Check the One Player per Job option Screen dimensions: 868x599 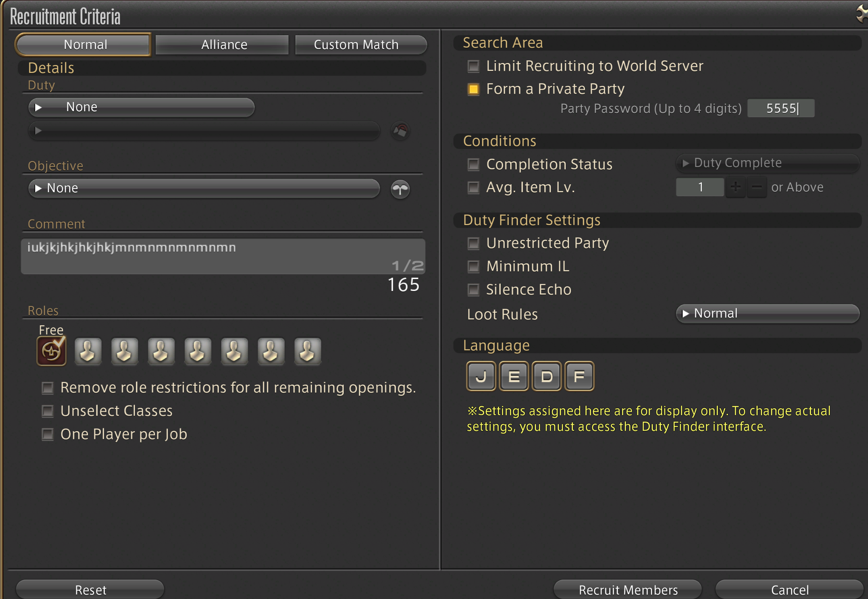click(x=48, y=434)
